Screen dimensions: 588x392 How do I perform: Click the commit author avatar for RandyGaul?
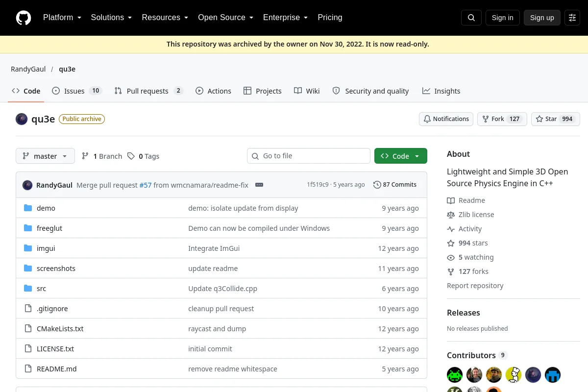pos(27,185)
